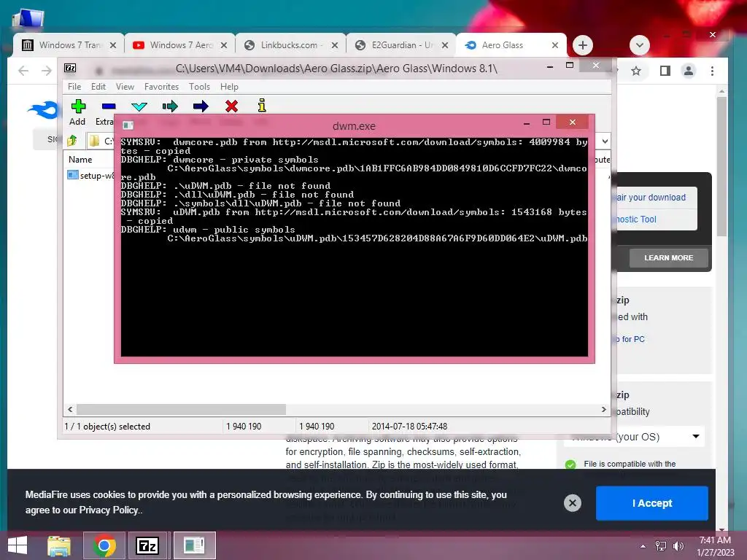Open the Windows Start button

coord(18,545)
